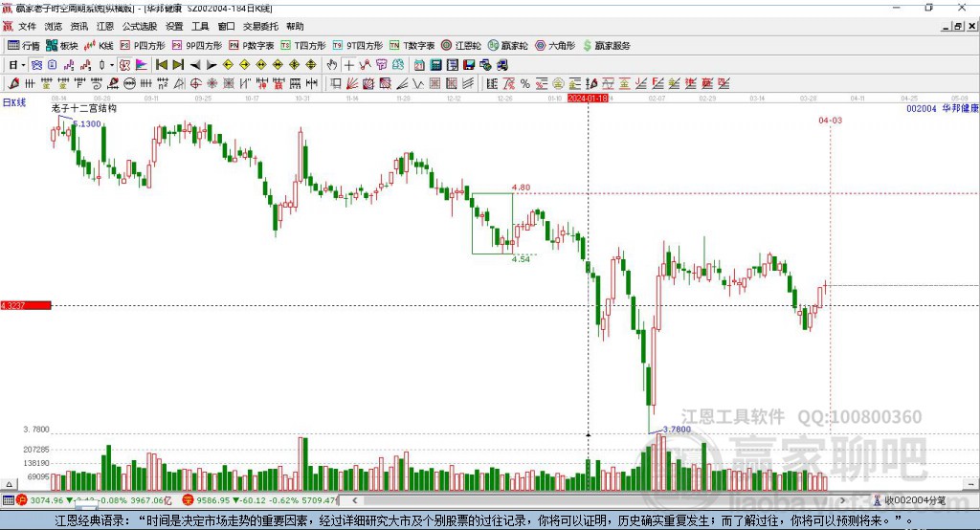The height and width of the screenshot is (530, 980).
Task: Open the T四方形 time square tool
Action: [x=303, y=46]
